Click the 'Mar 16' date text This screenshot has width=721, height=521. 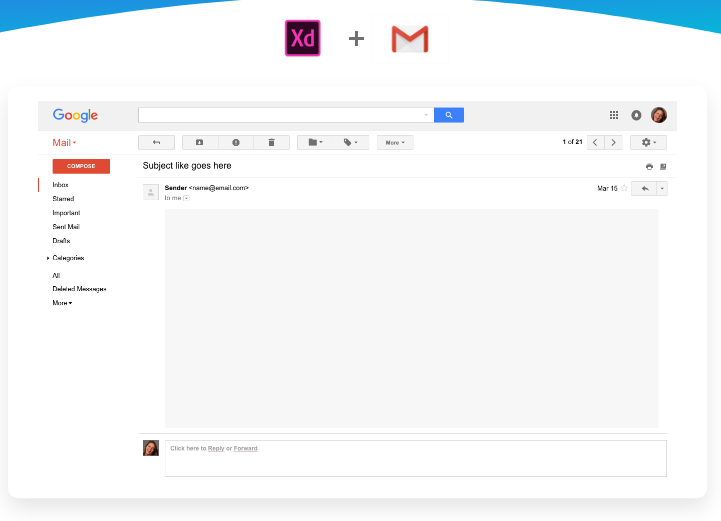(607, 189)
